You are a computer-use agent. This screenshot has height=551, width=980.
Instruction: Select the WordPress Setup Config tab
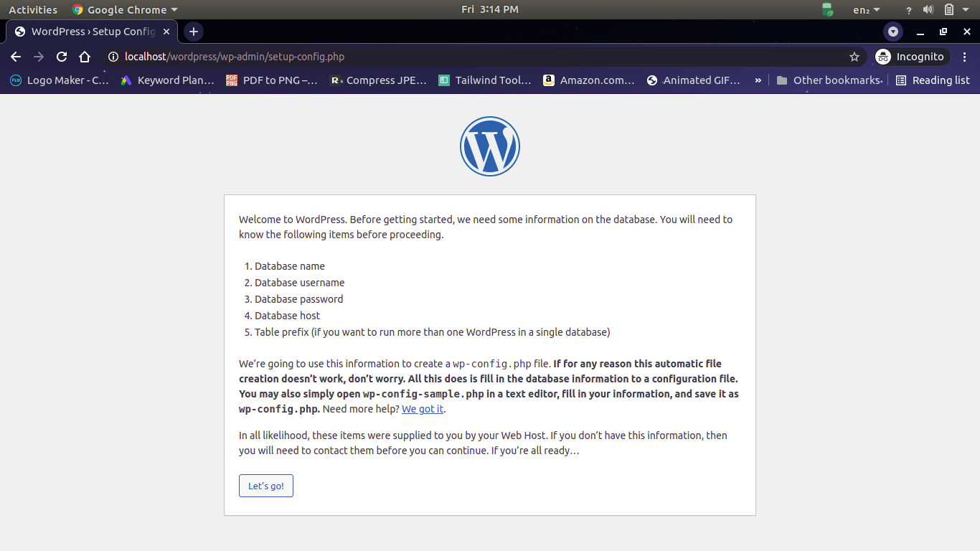click(92, 32)
